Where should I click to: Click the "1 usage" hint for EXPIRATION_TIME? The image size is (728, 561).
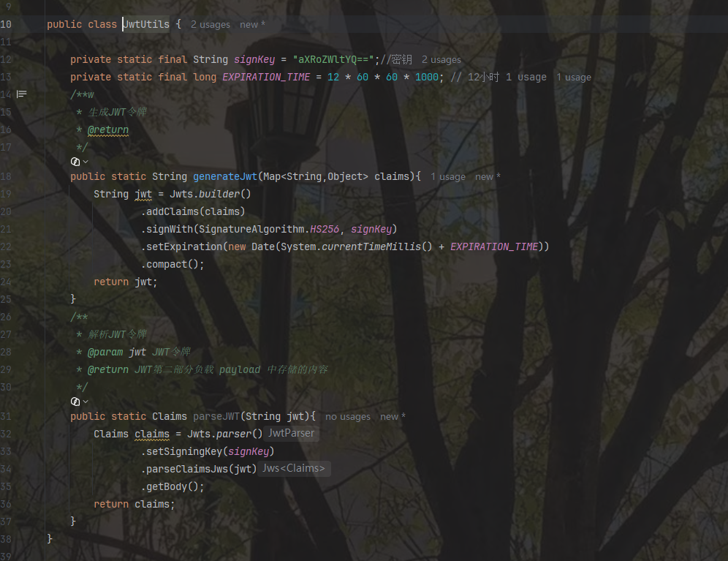(574, 77)
